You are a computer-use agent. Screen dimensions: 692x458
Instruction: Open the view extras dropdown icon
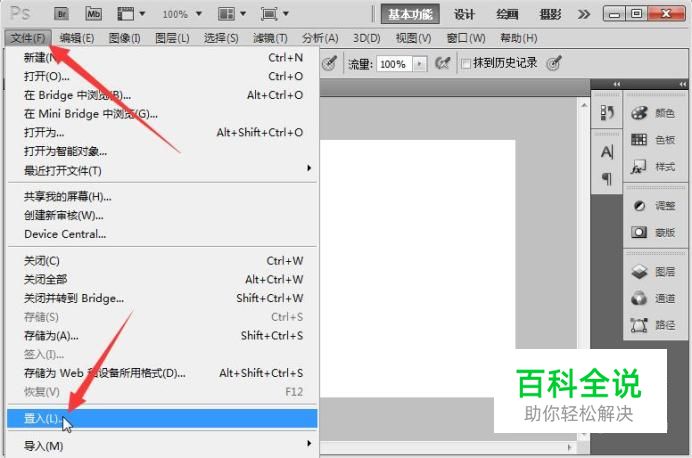(x=131, y=14)
